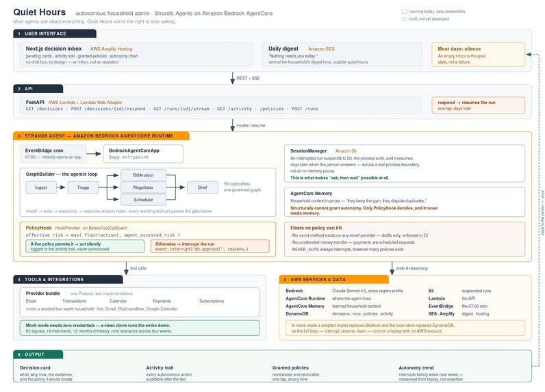The height and width of the screenshot is (392, 545).
Task: Click the "AgentCore Memory" box heading in section 3
Action: pyautogui.click(x=311, y=194)
